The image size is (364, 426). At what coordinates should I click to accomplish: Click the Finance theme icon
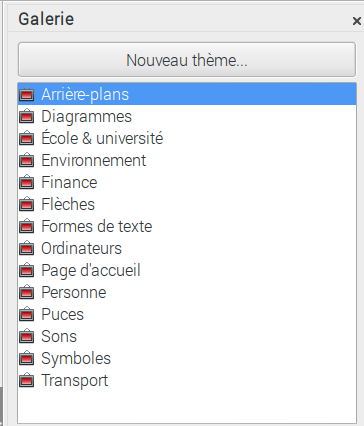(27, 182)
